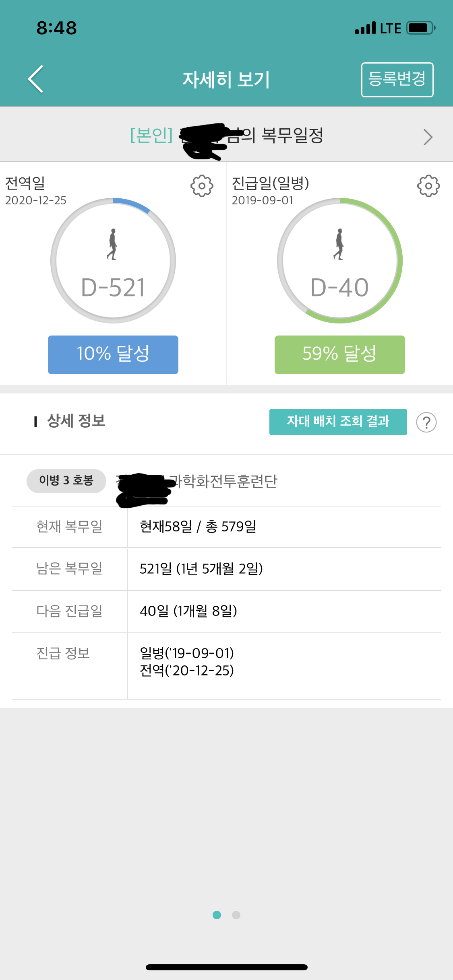Screen dimensions: 453x980
Task: Switch to the second page dot
Action: pos(236,915)
